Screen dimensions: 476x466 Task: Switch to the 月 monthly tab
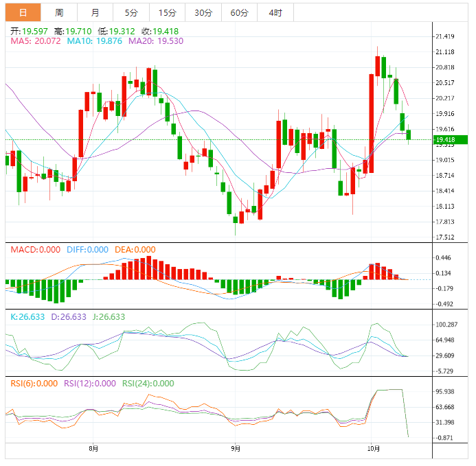[x=95, y=12]
